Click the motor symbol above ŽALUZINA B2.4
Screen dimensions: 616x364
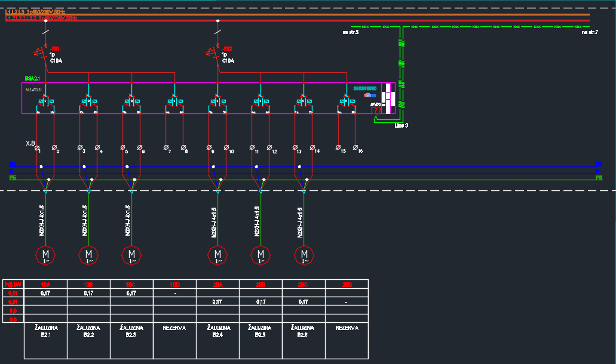[x=217, y=255]
